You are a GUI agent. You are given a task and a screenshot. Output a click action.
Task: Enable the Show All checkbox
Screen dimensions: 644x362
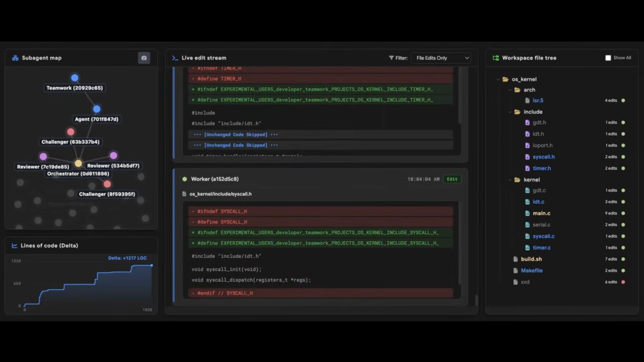point(608,58)
